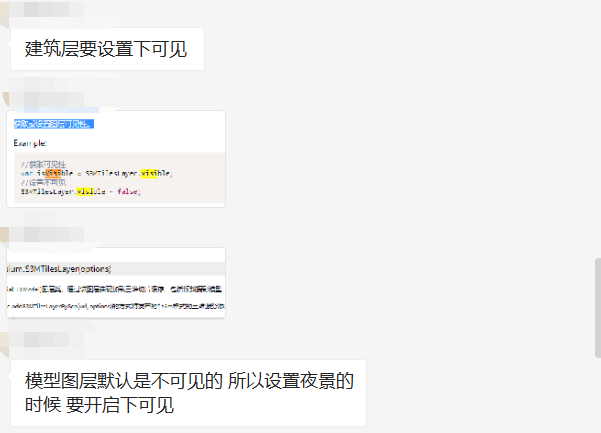Viewport: 601px width, 433px height.
Task: Click the avatar beside the S3MTilesLayer image
Action: 4,235
